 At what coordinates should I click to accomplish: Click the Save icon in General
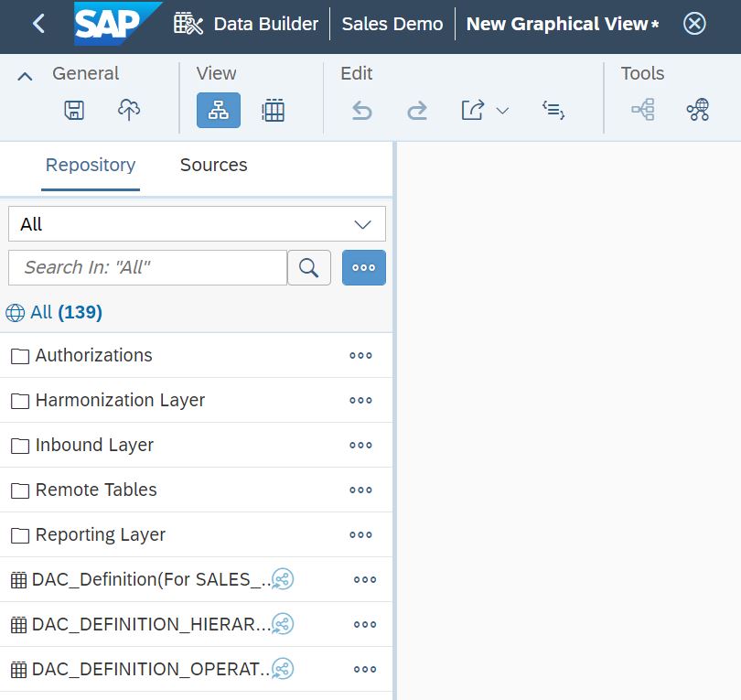[x=74, y=111]
